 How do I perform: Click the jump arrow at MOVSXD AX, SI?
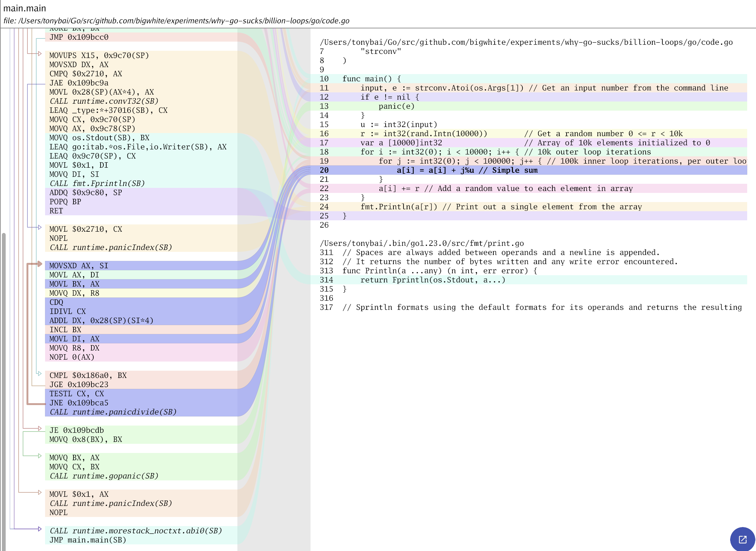click(x=39, y=264)
